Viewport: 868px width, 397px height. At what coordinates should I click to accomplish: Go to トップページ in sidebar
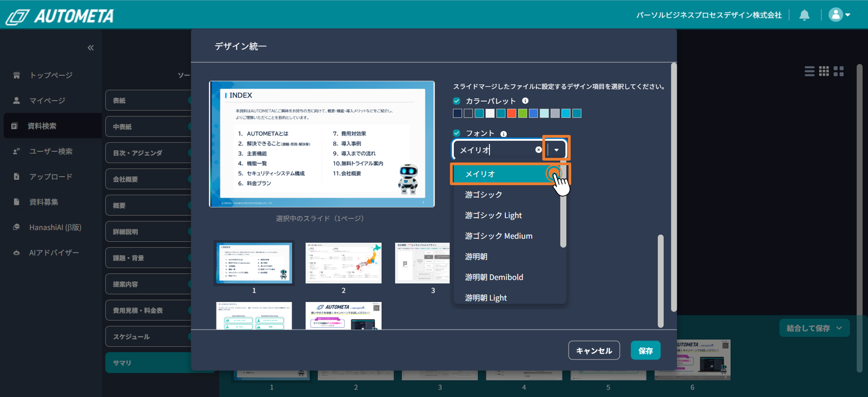point(50,75)
